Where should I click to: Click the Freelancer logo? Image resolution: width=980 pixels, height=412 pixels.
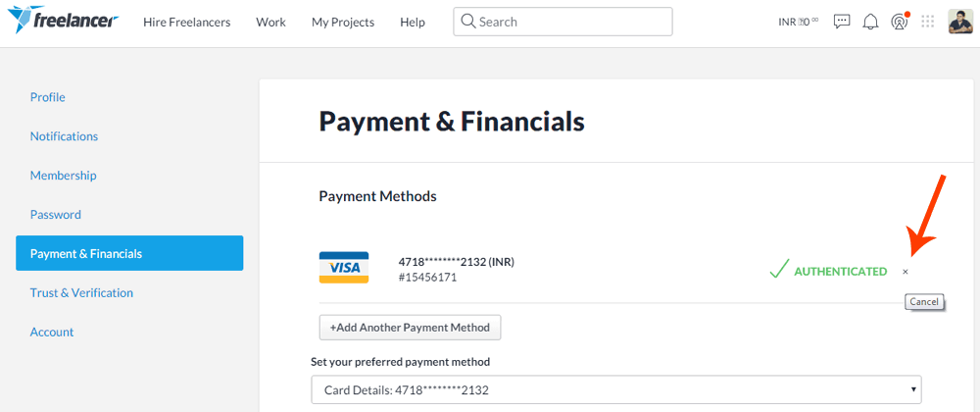point(63,20)
